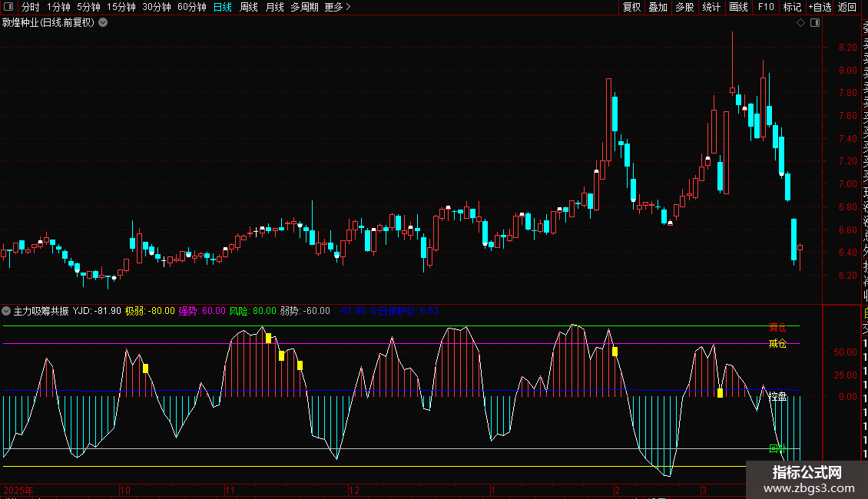The image size is (868, 499).
Task: Open the 敦煌种业 title dropdown arrow
Action: click(x=103, y=22)
